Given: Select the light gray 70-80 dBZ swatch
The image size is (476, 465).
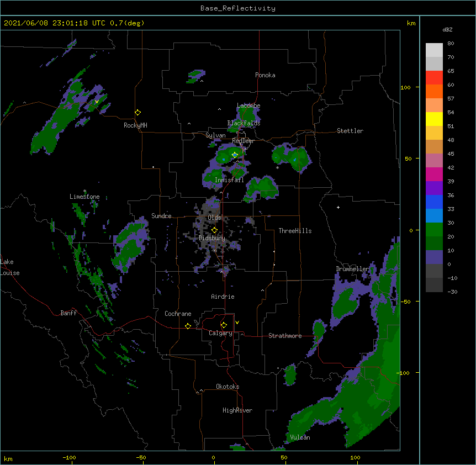Looking at the screenshot, I should [x=434, y=50].
